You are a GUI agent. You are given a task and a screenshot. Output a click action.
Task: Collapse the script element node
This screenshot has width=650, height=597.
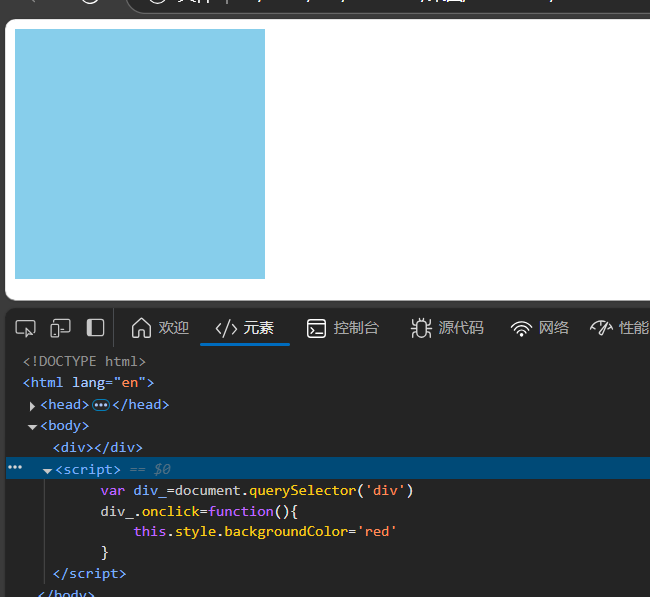47,471
